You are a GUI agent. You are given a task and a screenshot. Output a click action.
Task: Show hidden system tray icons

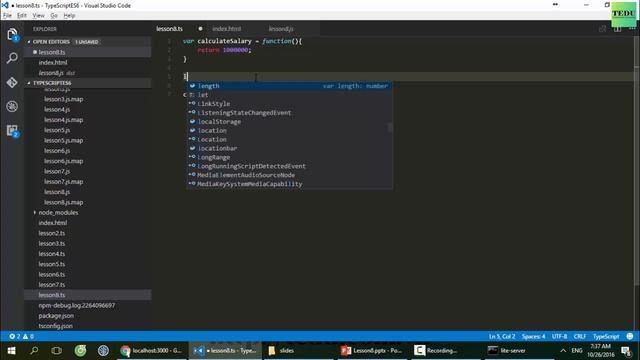[563, 351]
